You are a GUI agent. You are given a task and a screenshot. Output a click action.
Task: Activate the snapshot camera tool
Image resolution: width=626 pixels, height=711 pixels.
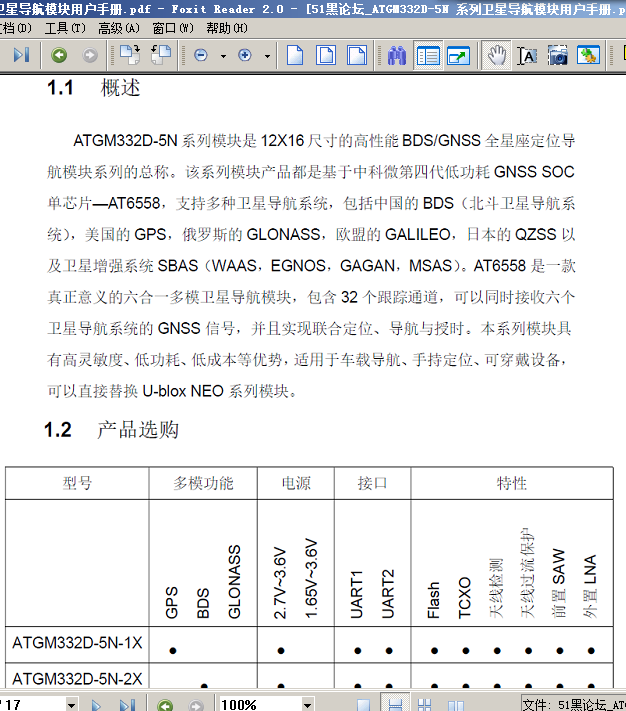[558, 56]
